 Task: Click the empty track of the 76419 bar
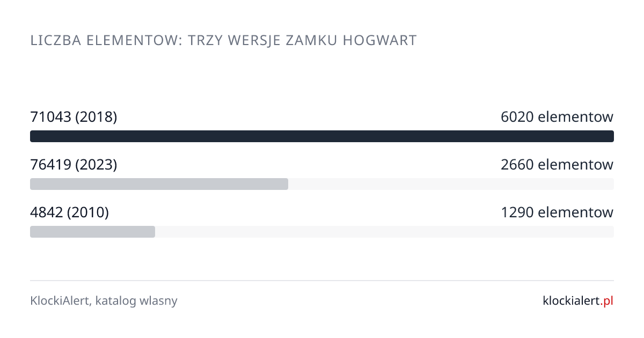tap(451, 184)
